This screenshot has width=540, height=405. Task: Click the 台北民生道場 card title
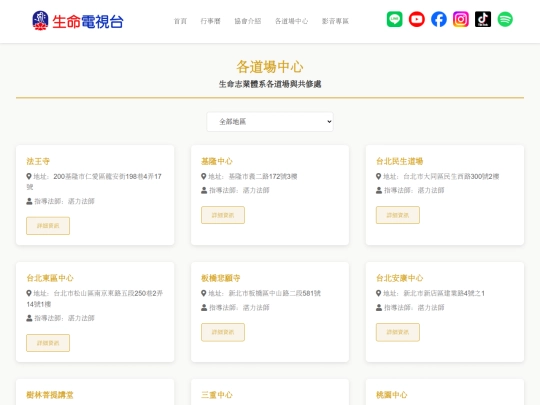[x=399, y=161]
